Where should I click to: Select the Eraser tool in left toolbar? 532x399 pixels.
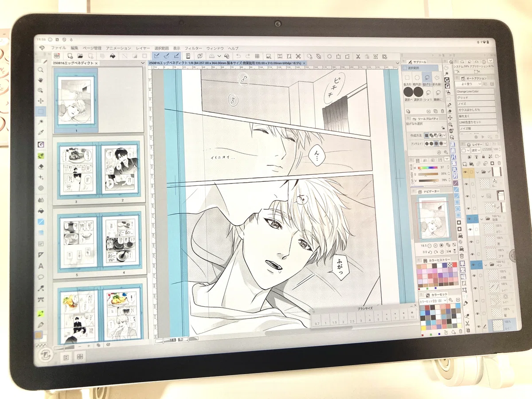click(41, 166)
